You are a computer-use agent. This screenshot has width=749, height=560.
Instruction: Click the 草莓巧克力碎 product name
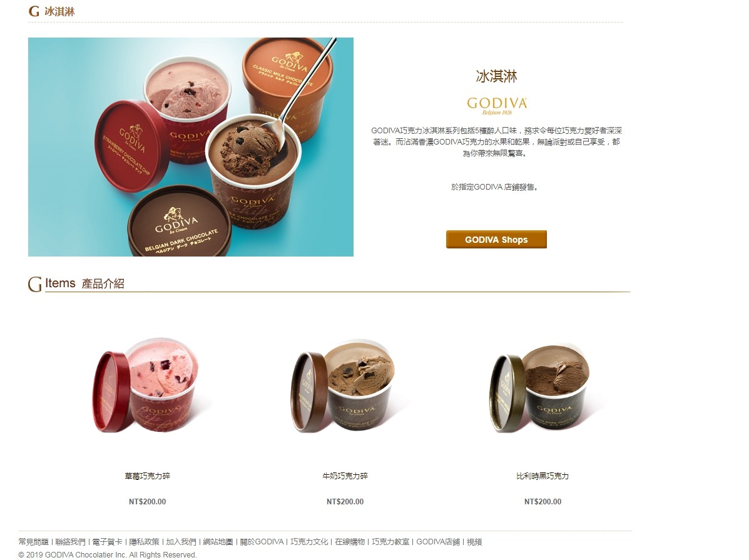click(x=148, y=476)
